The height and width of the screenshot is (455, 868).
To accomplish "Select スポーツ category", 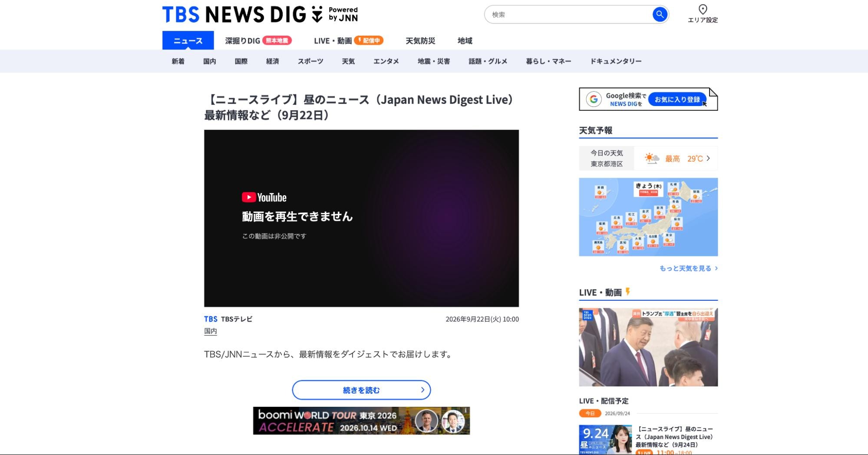I will [310, 61].
